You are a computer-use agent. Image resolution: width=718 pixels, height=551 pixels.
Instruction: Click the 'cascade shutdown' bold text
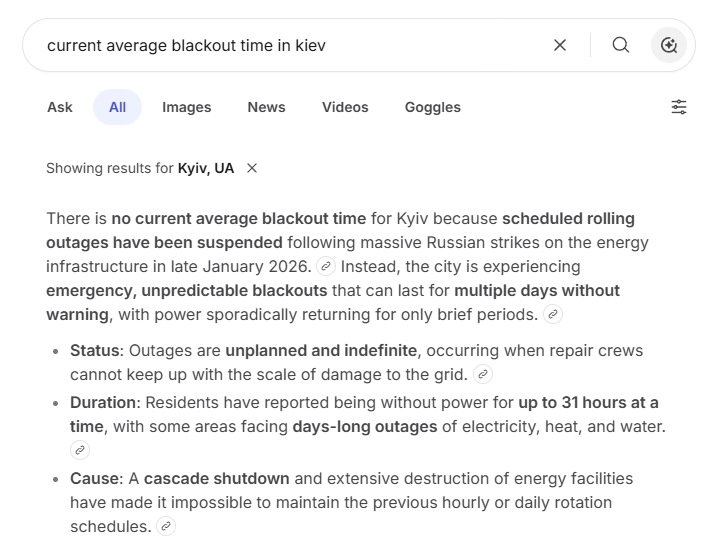point(217,479)
